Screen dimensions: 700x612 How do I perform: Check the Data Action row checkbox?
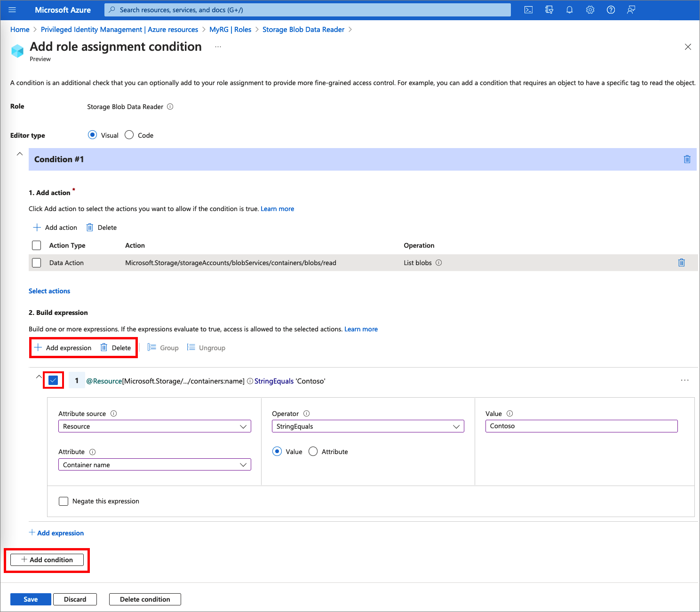click(x=37, y=263)
